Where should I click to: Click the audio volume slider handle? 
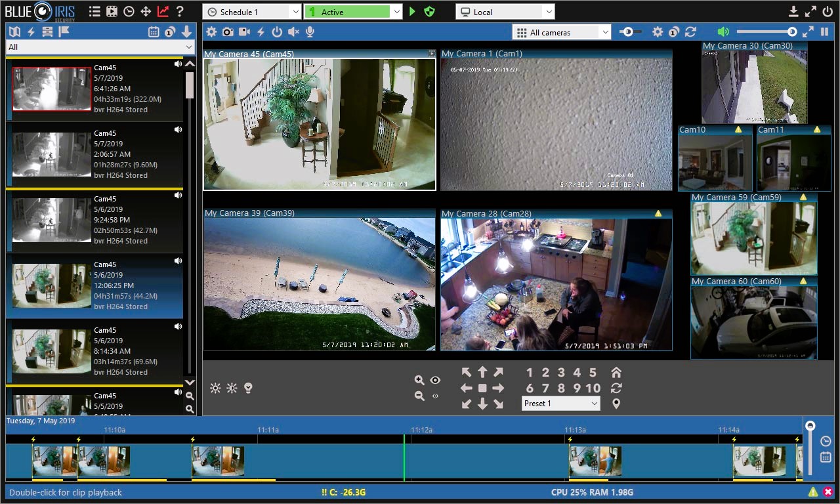pyautogui.click(x=792, y=32)
